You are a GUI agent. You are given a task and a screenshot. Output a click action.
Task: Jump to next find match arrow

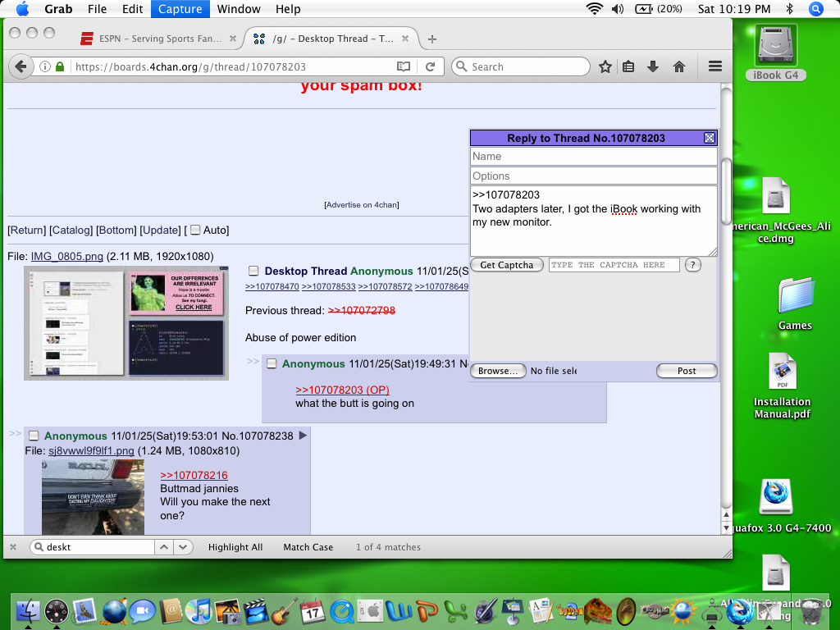[x=183, y=547]
